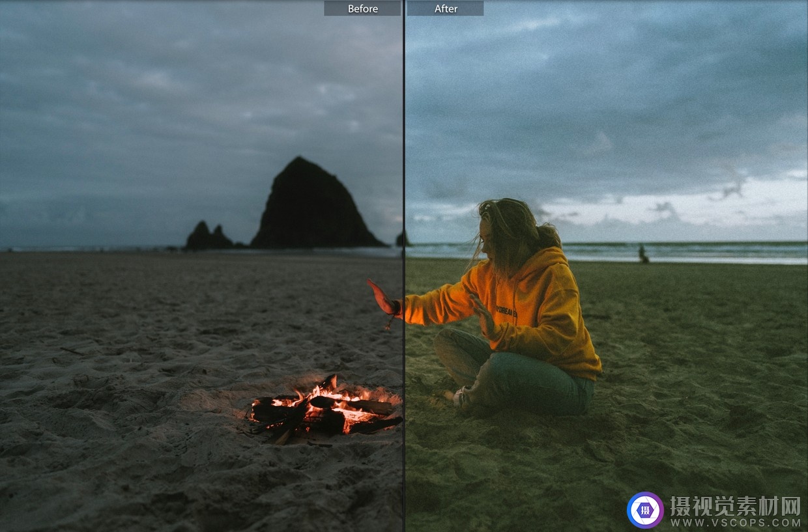Select the distant person on the shoreline

[643, 254]
